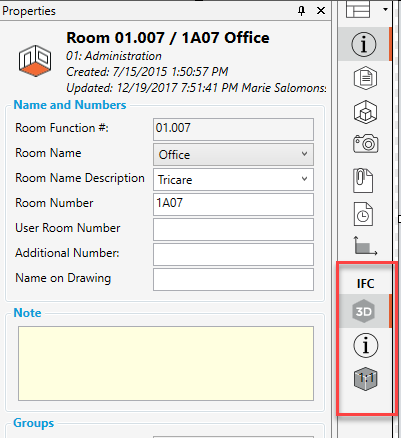Select the 3D cube hexagon icon
The image size is (401, 438).
[x=365, y=112]
